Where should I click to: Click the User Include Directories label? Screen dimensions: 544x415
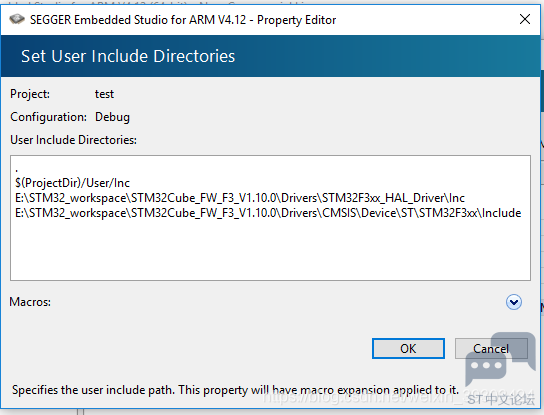[x=74, y=140]
